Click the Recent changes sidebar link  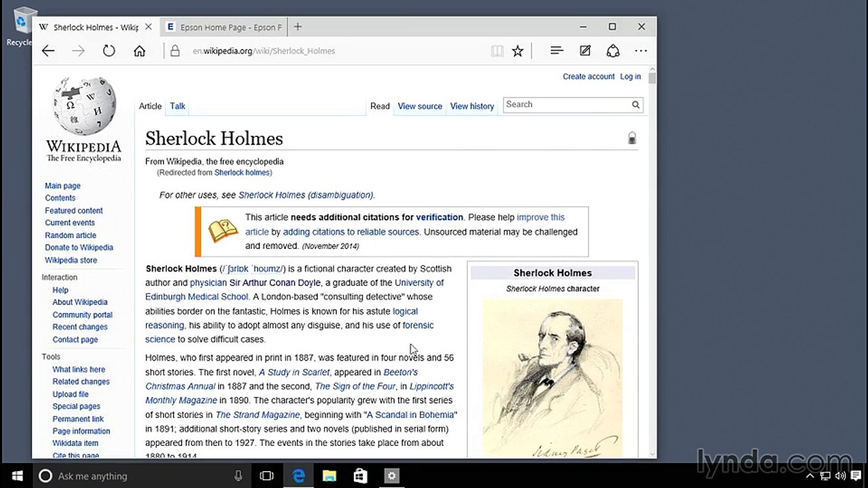click(80, 327)
